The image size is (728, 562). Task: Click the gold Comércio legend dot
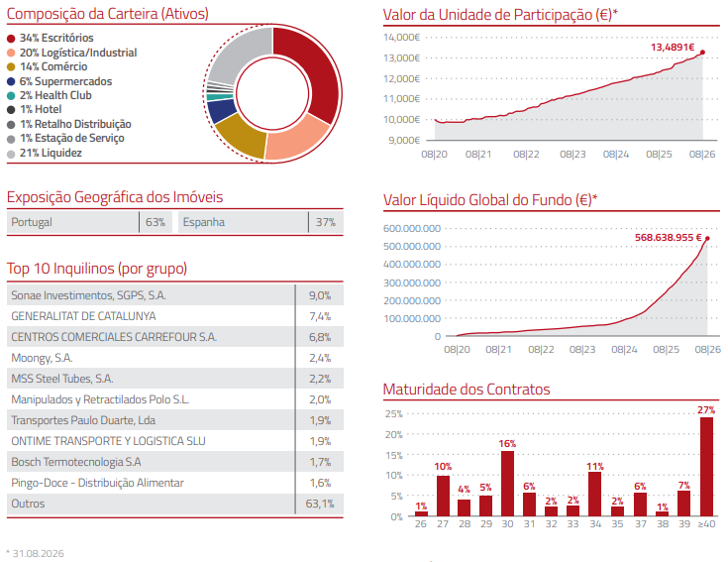click(x=11, y=67)
